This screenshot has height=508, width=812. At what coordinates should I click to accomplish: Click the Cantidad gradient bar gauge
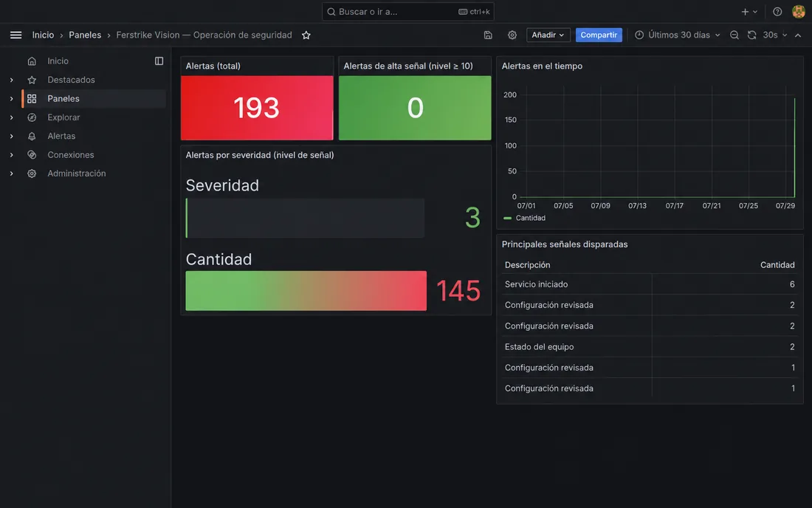point(306,290)
